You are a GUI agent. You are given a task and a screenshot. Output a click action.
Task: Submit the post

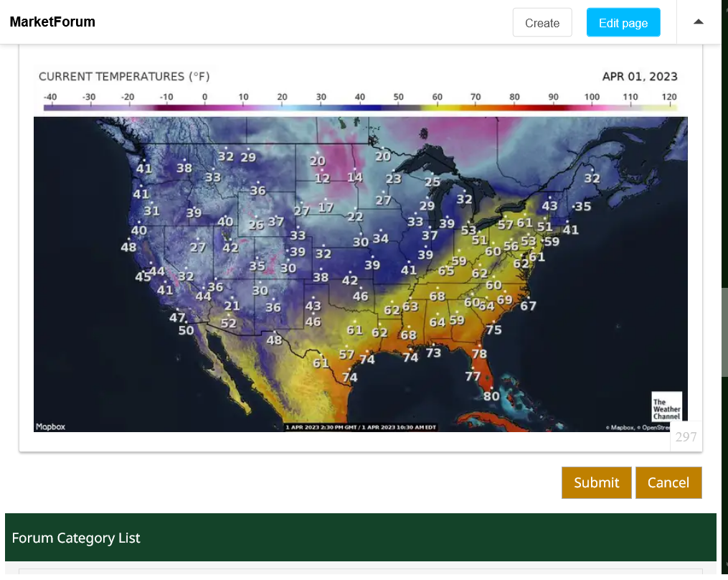click(596, 482)
